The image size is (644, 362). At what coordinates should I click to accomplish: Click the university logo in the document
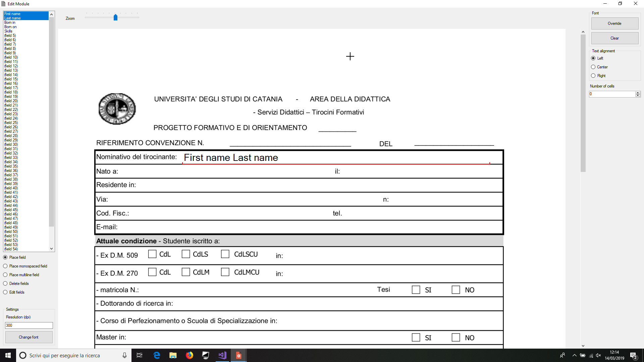pyautogui.click(x=117, y=109)
